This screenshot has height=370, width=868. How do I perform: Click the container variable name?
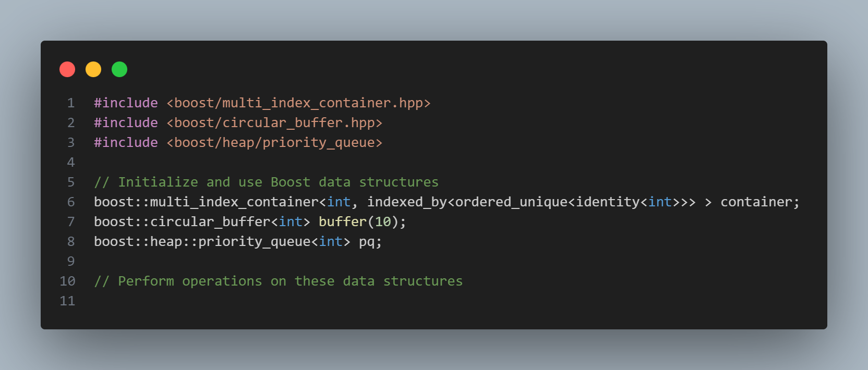coord(756,202)
